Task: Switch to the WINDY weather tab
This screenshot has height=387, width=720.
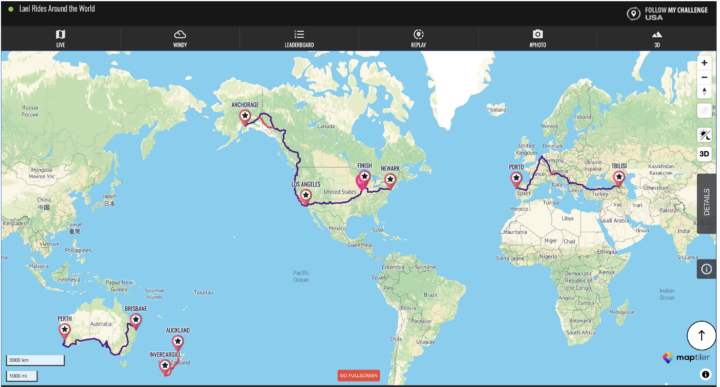Action: click(x=180, y=39)
